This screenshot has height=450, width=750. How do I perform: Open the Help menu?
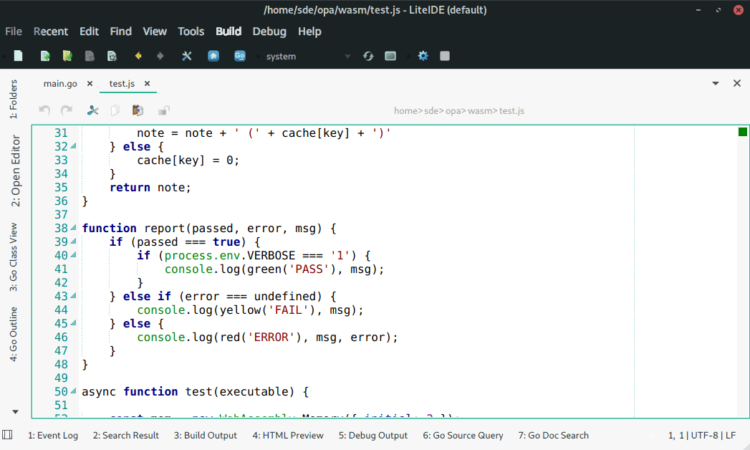pyautogui.click(x=309, y=32)
